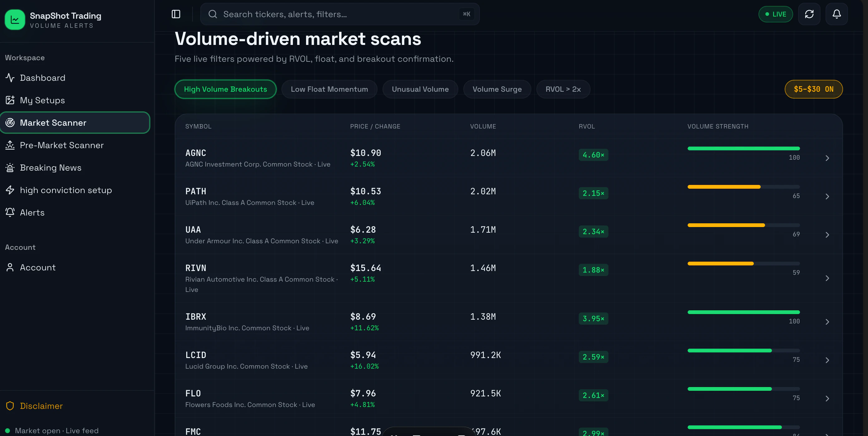
Task: Open the Account settings link
Action: [x=75, y=268]
